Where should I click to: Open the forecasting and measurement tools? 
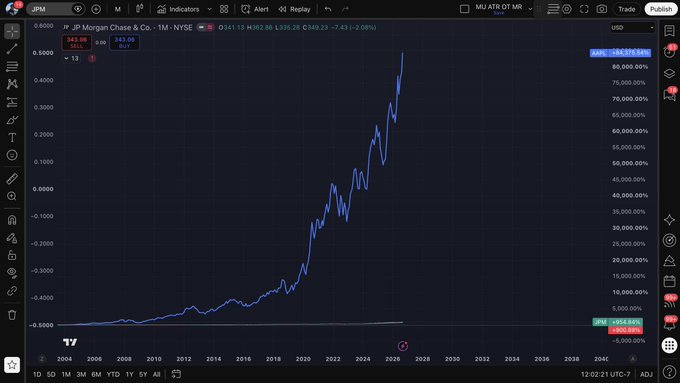(12, 102)
